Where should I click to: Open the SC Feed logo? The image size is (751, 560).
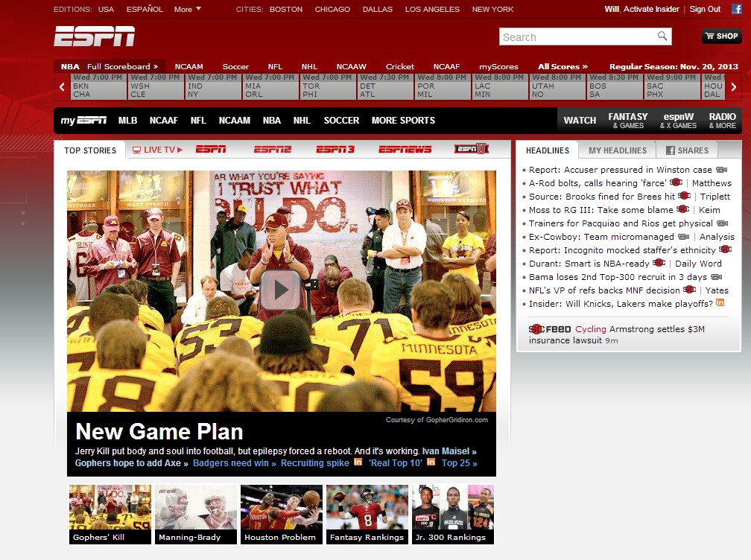click(550, 329)
